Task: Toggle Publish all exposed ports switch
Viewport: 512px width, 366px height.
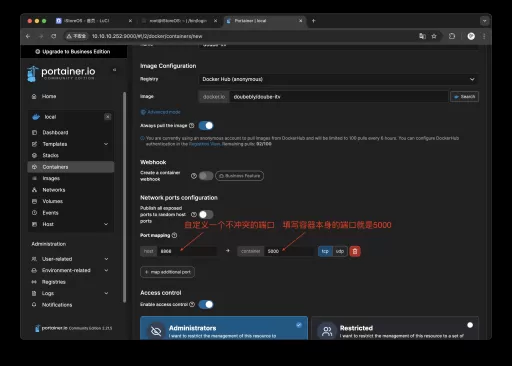Action: [206, 214]
